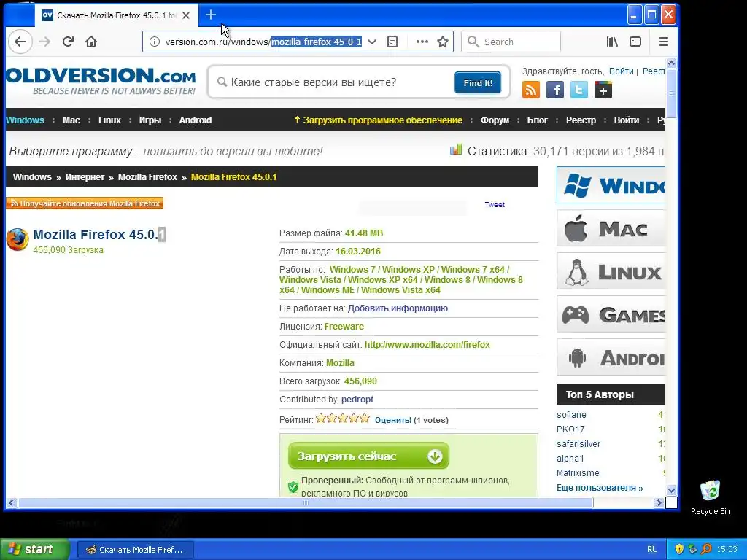Open the Linux nav menu item
This screenshot has height=560, width=747.
click(109, 120)
